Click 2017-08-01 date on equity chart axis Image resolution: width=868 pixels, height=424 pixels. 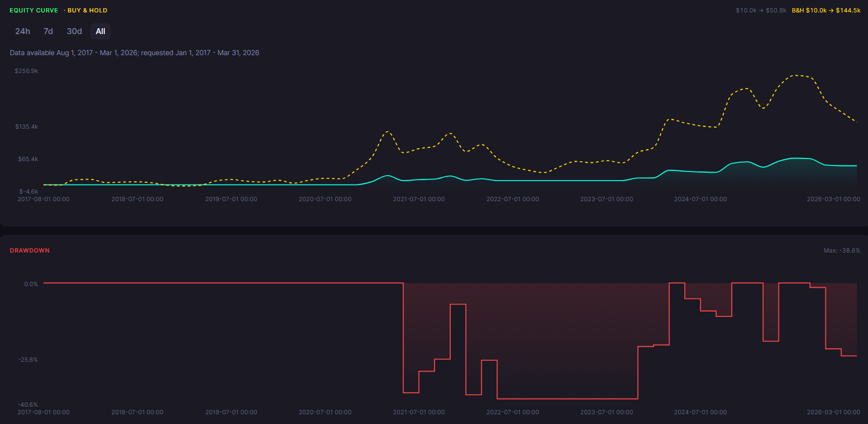pos(43,199)
